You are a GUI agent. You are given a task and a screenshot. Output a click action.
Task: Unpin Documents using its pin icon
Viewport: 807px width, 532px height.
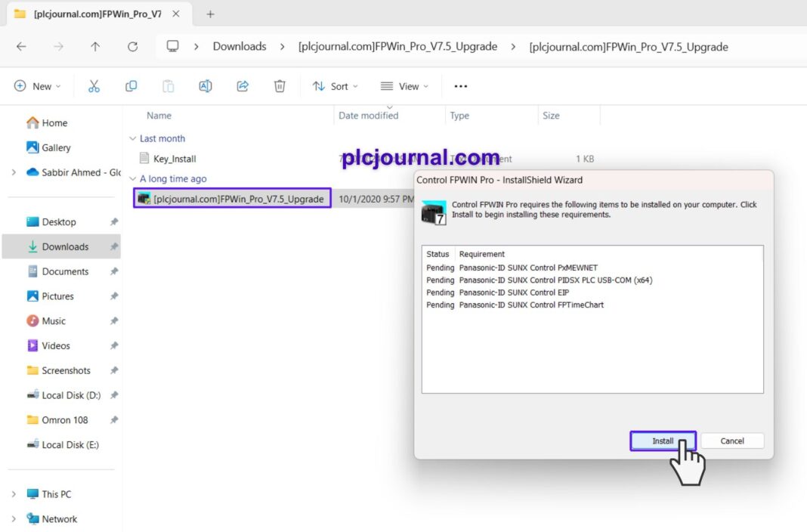114,271
